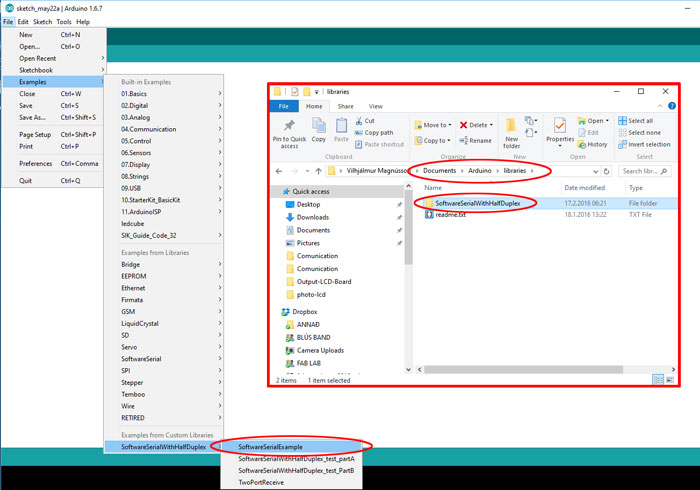Click Select none in ribbon
Viewport: 700px width, 490px height.
point(639,133)
